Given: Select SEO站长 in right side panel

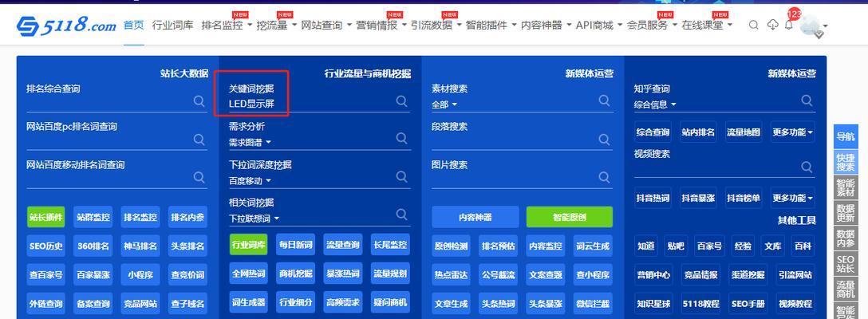Looking at the screenshot, I should point(846,264).
